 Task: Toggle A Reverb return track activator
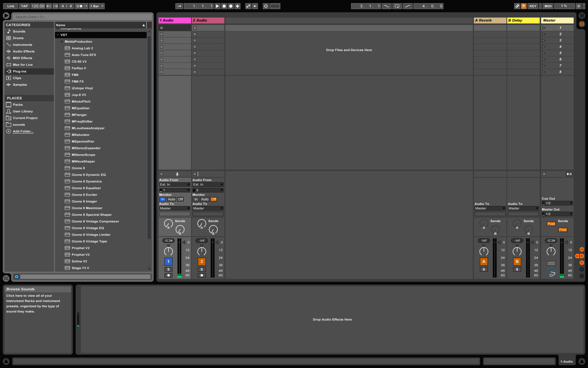tap(484, 262)
